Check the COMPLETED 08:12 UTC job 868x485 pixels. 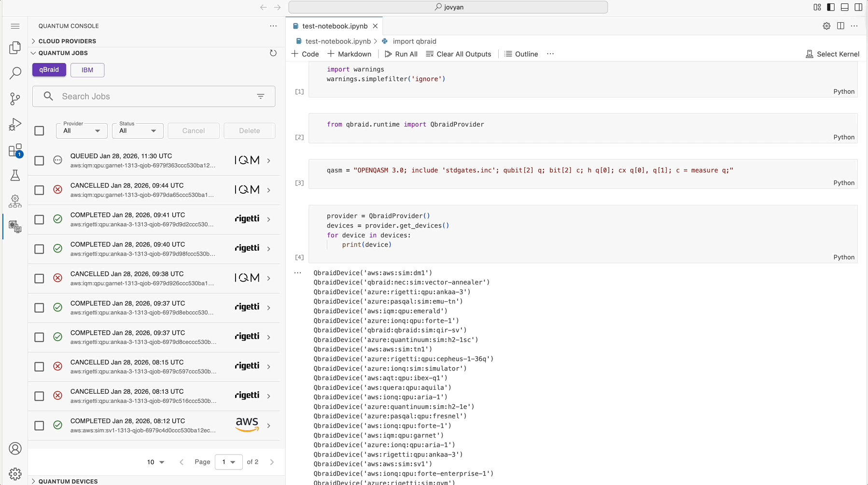[39, 426]
